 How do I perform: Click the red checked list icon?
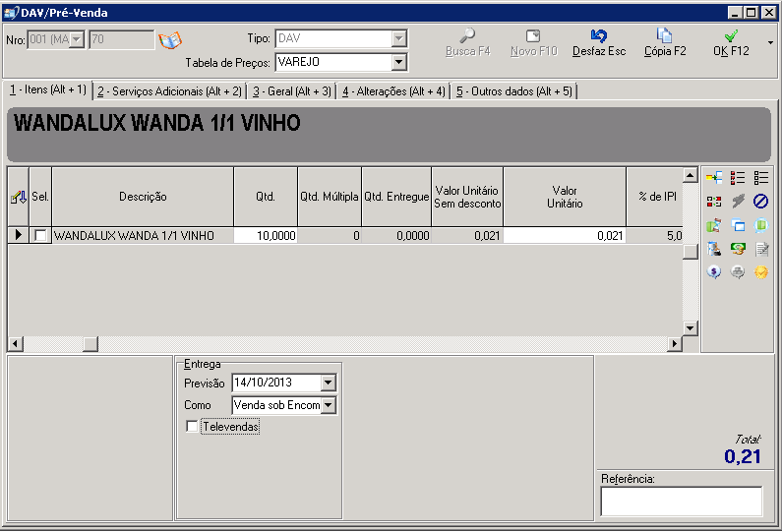pos(738,178)
